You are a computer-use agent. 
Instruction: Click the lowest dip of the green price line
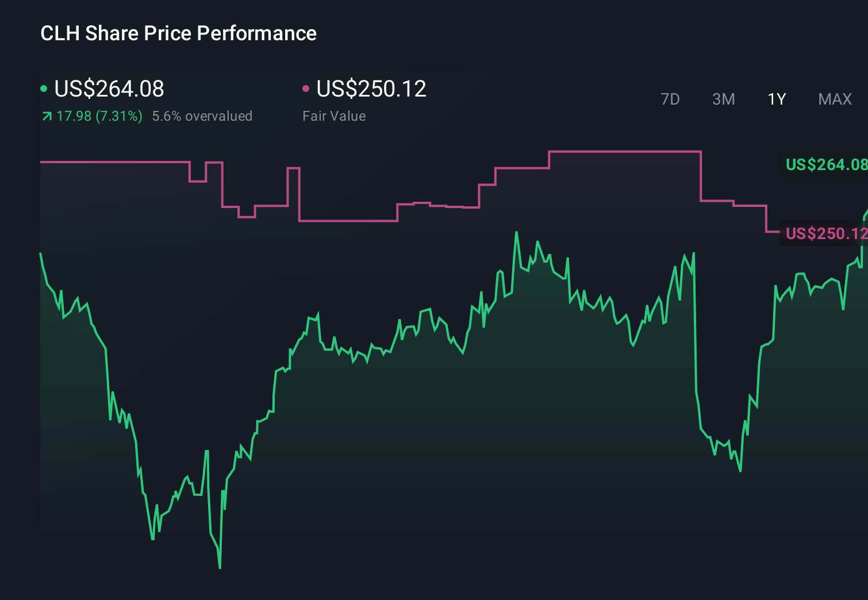click(x=220, y=567)
